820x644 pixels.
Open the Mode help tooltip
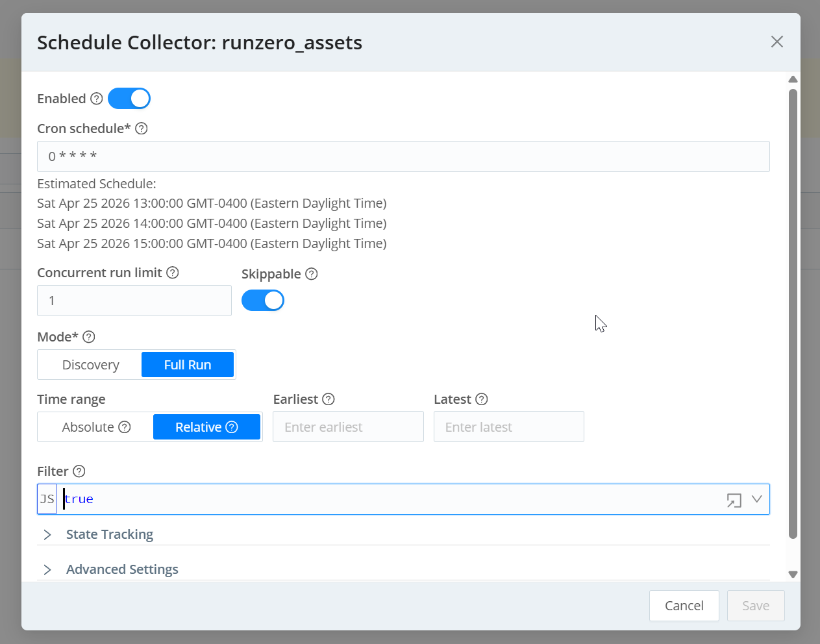(x=89, y=336)
